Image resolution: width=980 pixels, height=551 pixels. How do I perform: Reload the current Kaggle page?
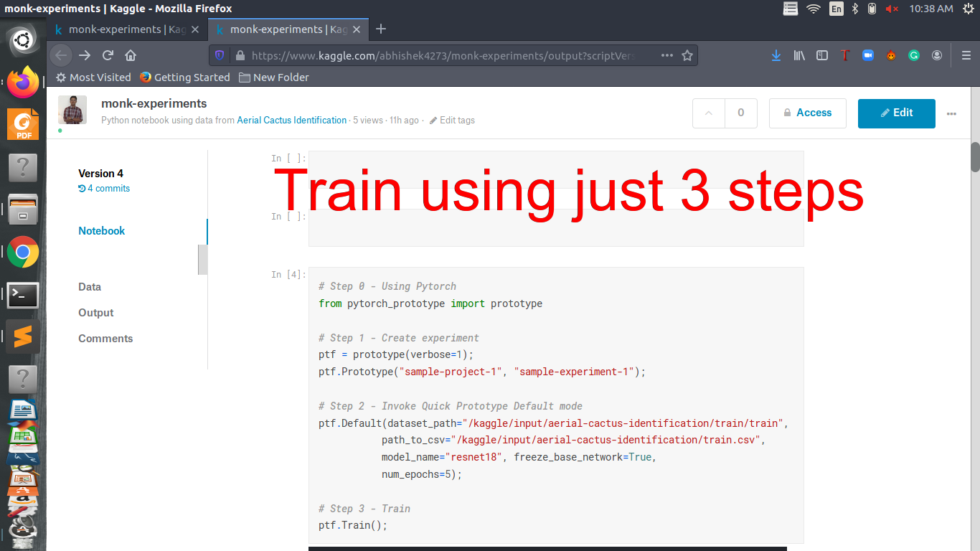108,55
